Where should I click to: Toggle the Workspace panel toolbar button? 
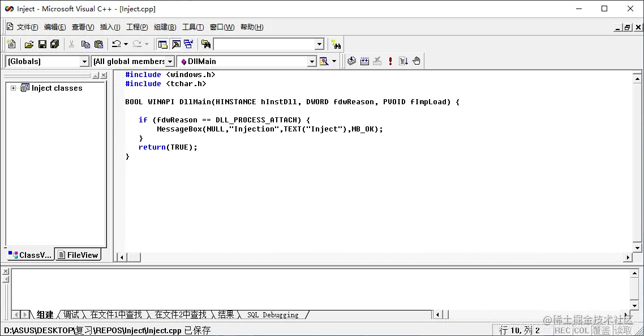point(163,44)
